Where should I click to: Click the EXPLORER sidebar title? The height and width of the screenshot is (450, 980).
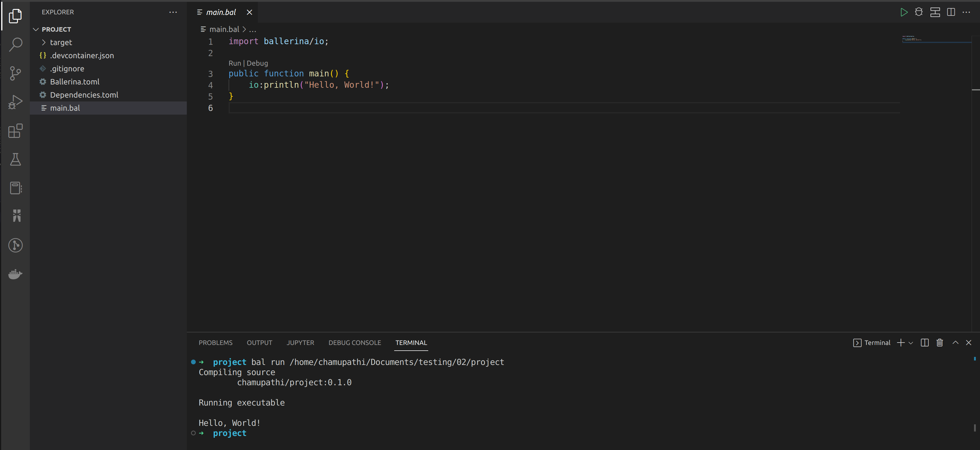tap(58, 12)
